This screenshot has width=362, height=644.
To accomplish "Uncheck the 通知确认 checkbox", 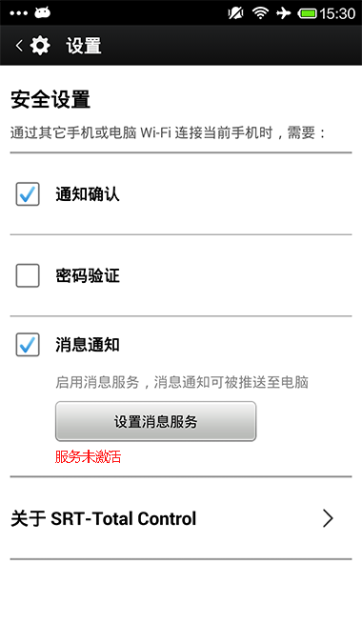I will (28, 193).
